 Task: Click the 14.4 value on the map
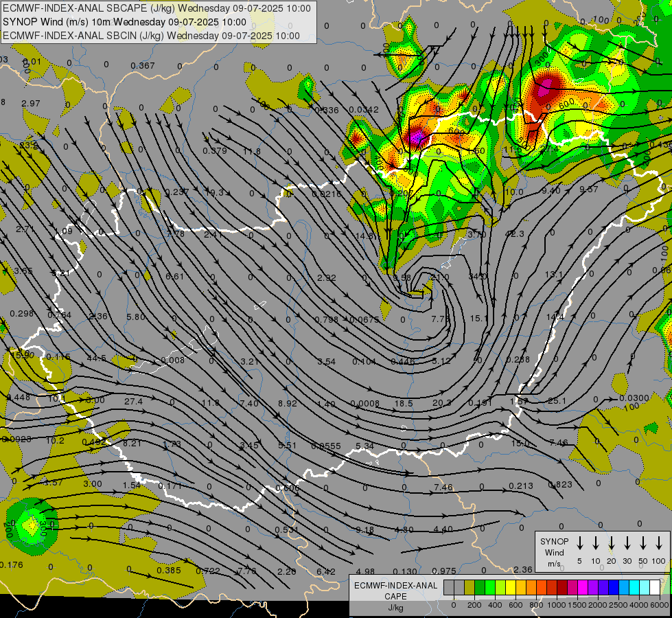coord(555,317)
